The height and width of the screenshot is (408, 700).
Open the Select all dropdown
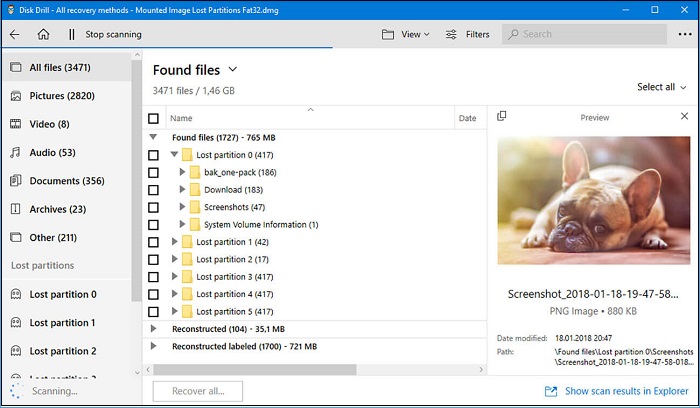click(661, 87)
